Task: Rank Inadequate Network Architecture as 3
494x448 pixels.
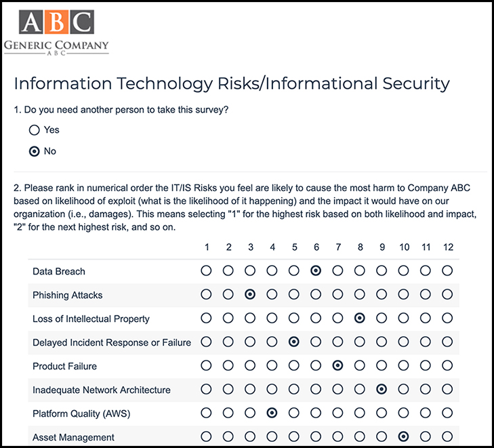Action: (x=250, y=389)
